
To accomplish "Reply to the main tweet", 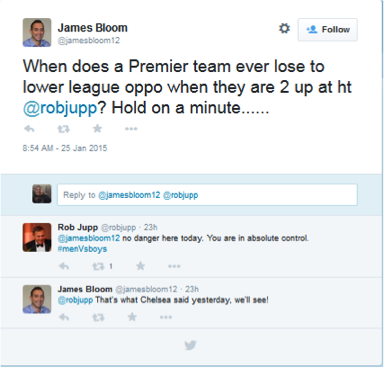I will point(29,129).
